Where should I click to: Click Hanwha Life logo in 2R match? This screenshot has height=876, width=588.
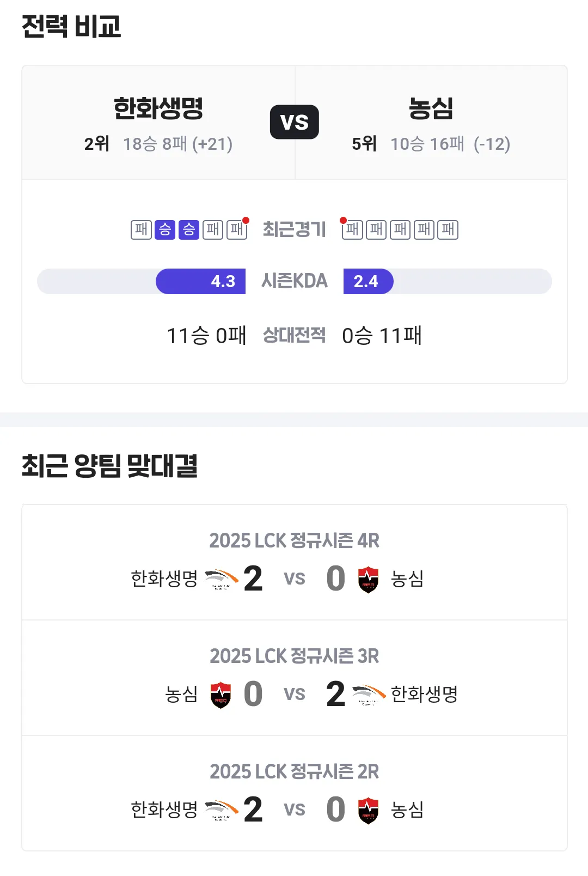(221, 810)
